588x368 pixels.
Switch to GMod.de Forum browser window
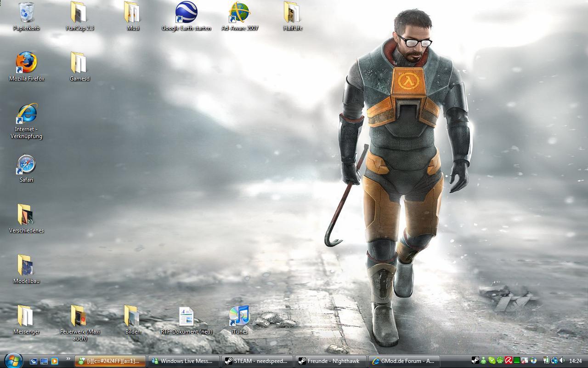click(404, 361)
